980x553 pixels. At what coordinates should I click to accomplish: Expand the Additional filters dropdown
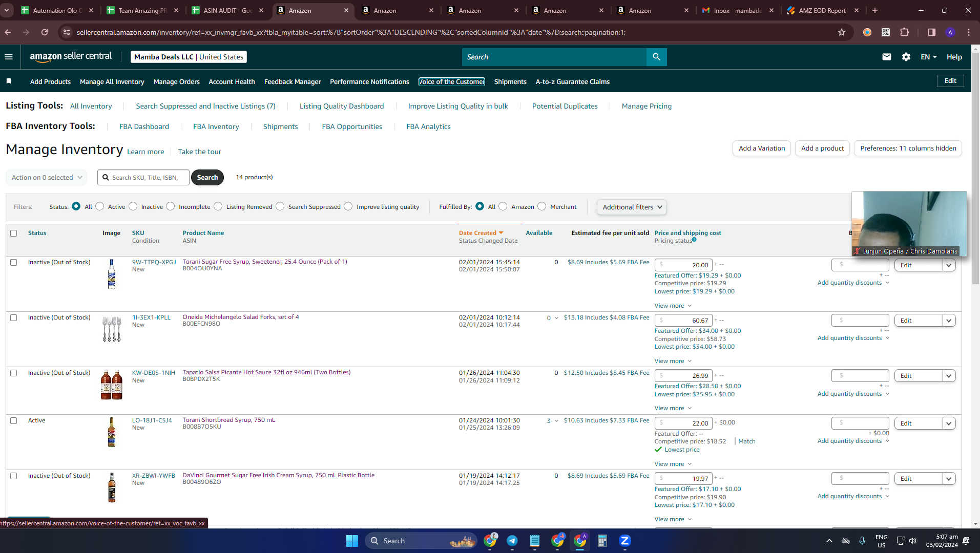(x=632, y=207)
